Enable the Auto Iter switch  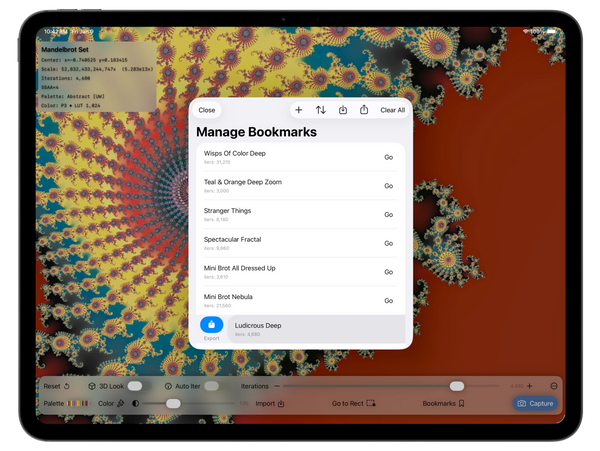coord(212,385)
